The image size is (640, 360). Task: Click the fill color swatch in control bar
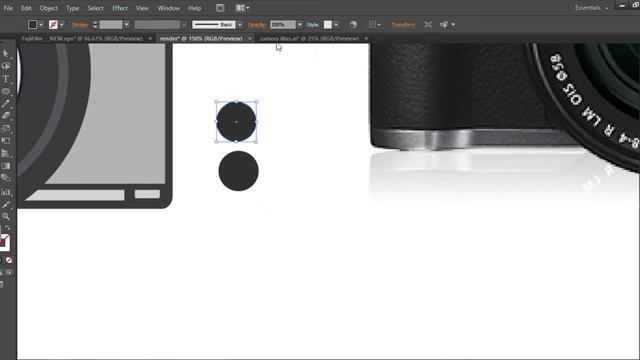[x=32, y=24]
